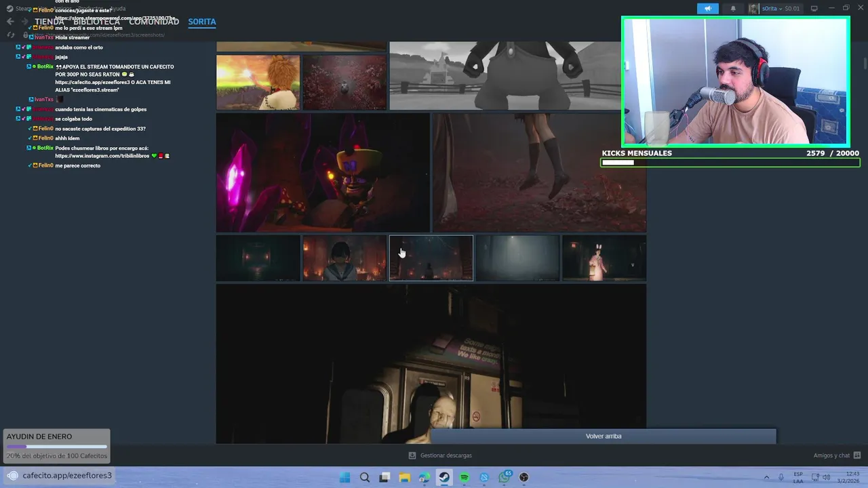868x488 pixels.
Task: Click the cafecito.app/ezeeflores3 chat link
Action: click(x=92, y=82)
